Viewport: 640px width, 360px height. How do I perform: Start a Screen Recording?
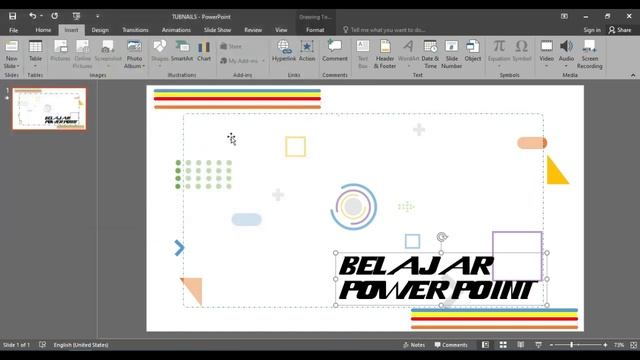pyautogui.click(x=589, y=54)
